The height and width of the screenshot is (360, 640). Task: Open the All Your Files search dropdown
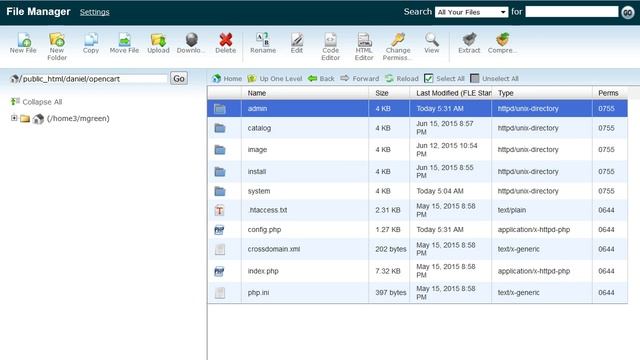471,12
